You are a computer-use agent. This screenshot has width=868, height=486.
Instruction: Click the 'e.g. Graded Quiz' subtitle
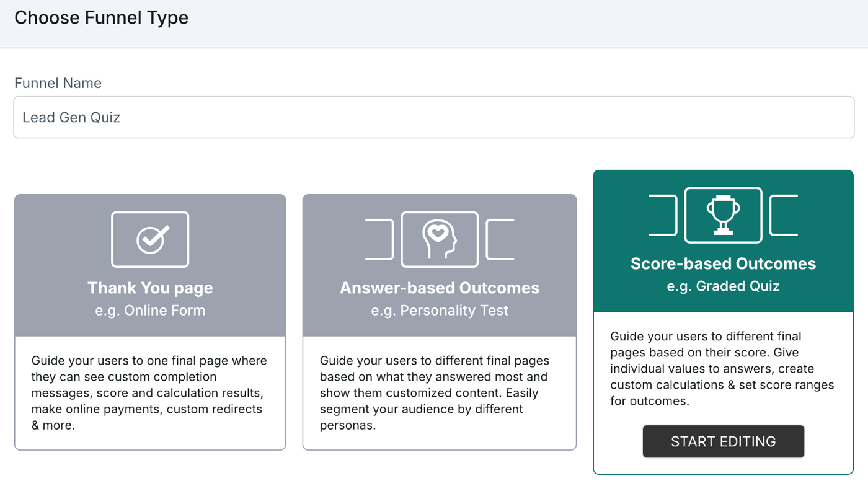point(724,286)
